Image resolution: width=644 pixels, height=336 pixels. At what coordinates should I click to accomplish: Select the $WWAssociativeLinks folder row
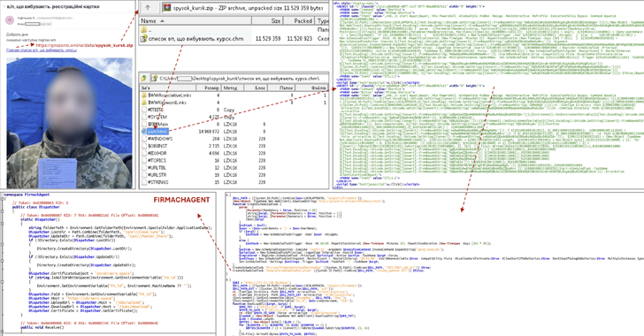(234, 95)
